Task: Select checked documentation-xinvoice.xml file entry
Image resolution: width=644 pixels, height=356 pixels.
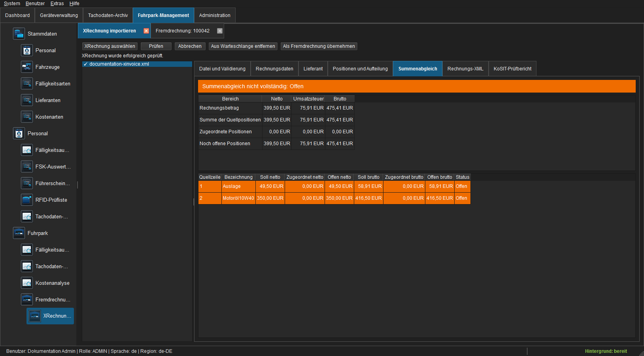Action: coord(137,64)
